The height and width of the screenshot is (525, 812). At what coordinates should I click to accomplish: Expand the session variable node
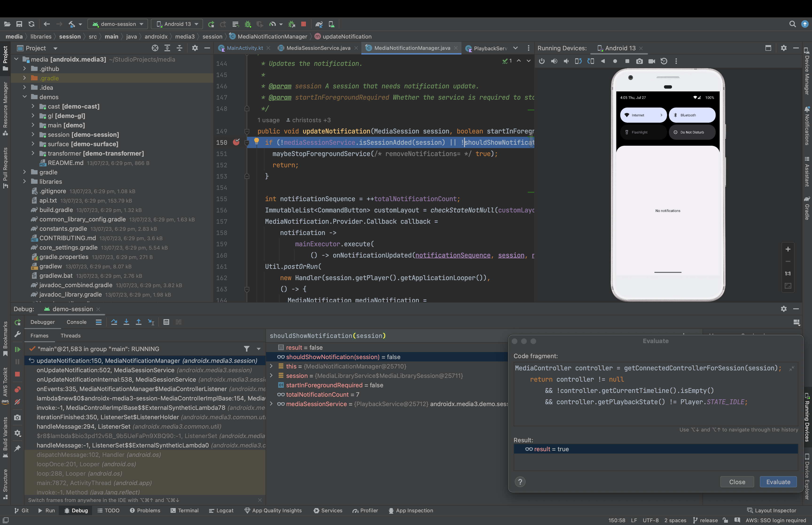tap(271, 376)
